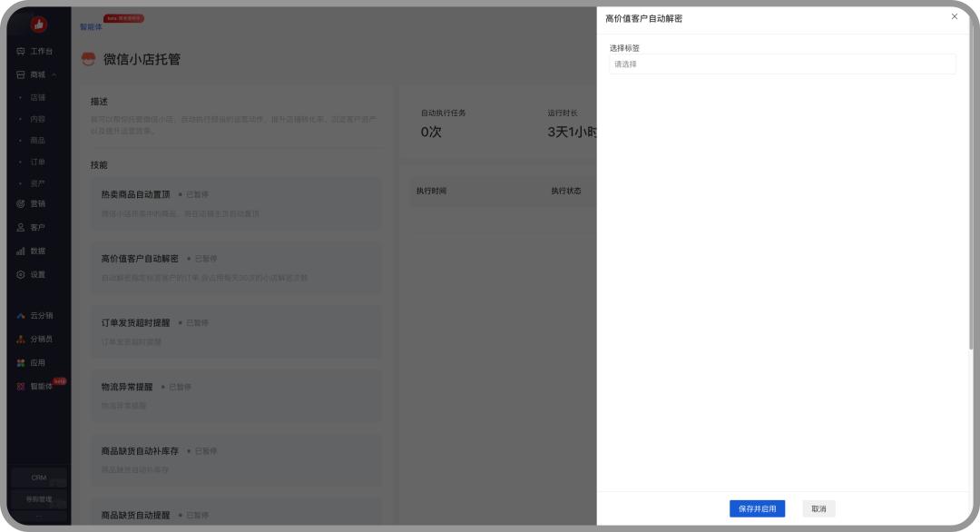The image size is (980, 532).
Task: Select 店铺 submenu item
Action: [37, 97]
